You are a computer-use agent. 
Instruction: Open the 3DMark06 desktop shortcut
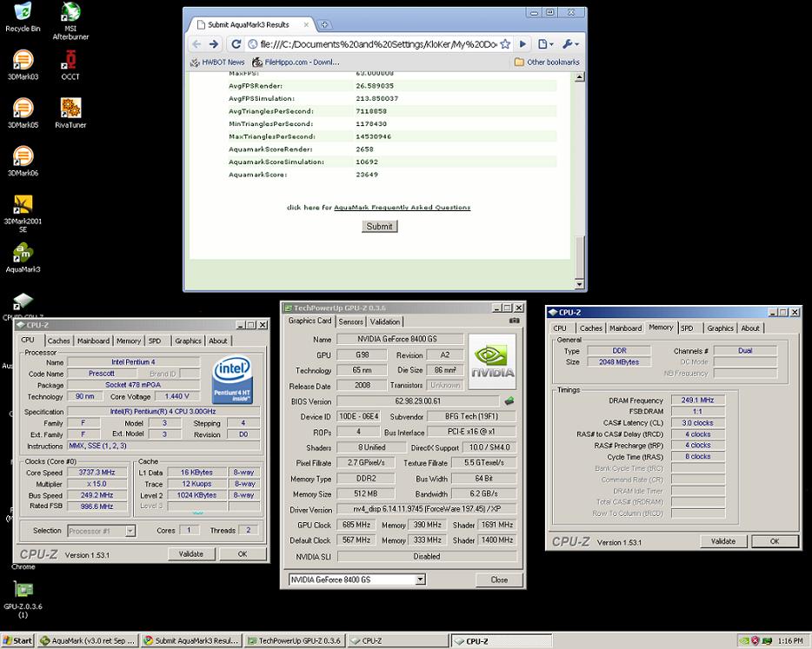[23, 161]
